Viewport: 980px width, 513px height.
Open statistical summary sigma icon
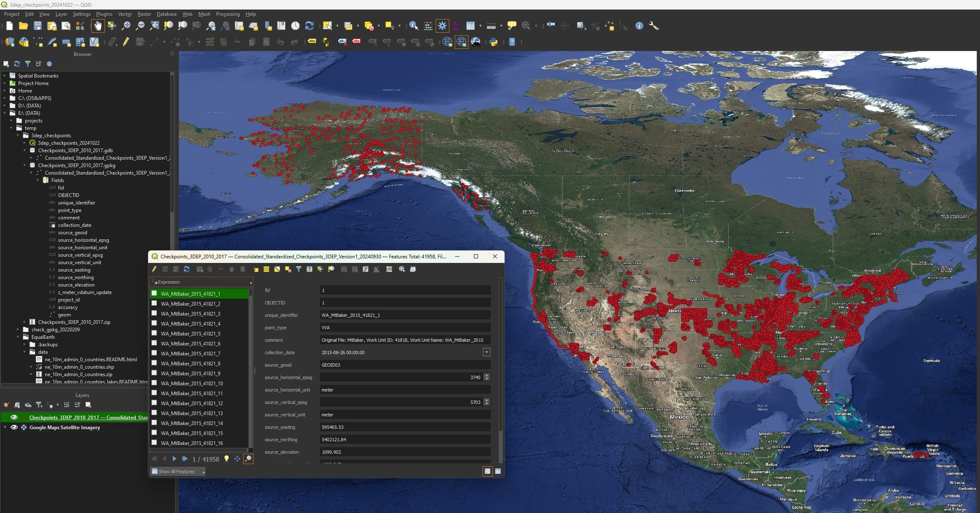pos(456,26)
